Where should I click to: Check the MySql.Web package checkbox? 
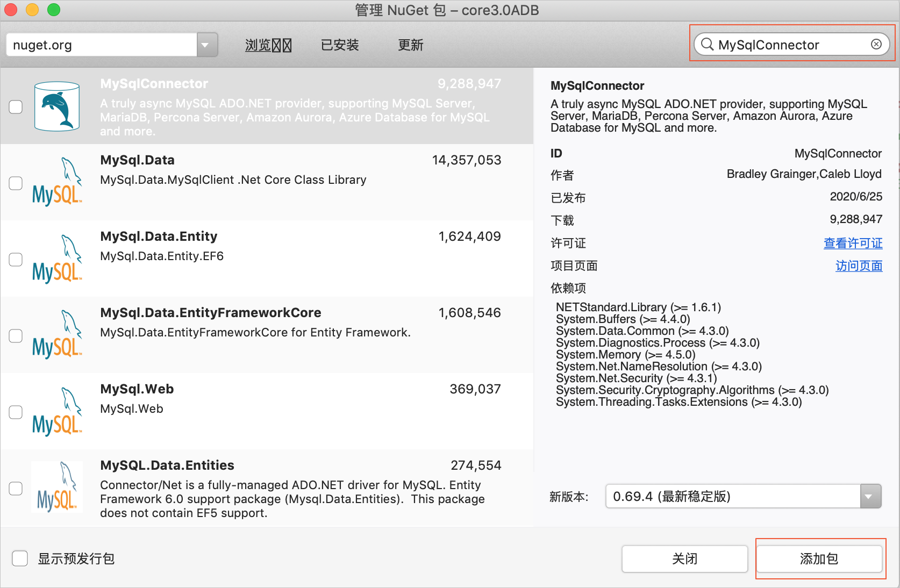pos(16,412)
